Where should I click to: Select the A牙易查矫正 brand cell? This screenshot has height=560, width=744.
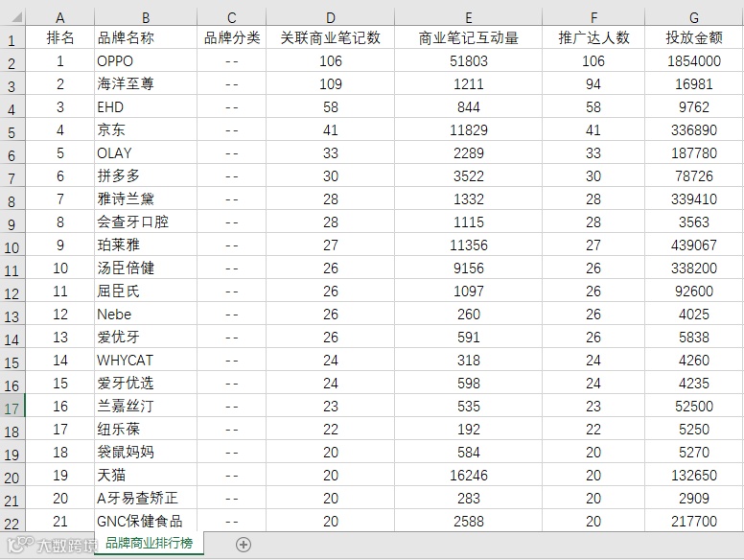point(146,499)
